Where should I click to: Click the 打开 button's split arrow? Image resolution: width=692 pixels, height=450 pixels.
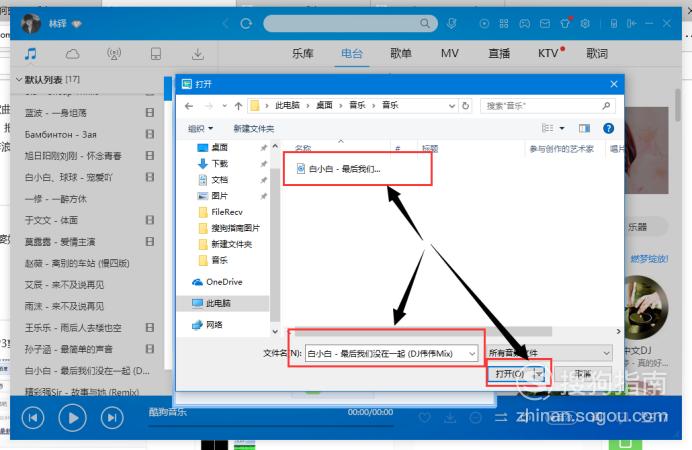coord(539,374)
